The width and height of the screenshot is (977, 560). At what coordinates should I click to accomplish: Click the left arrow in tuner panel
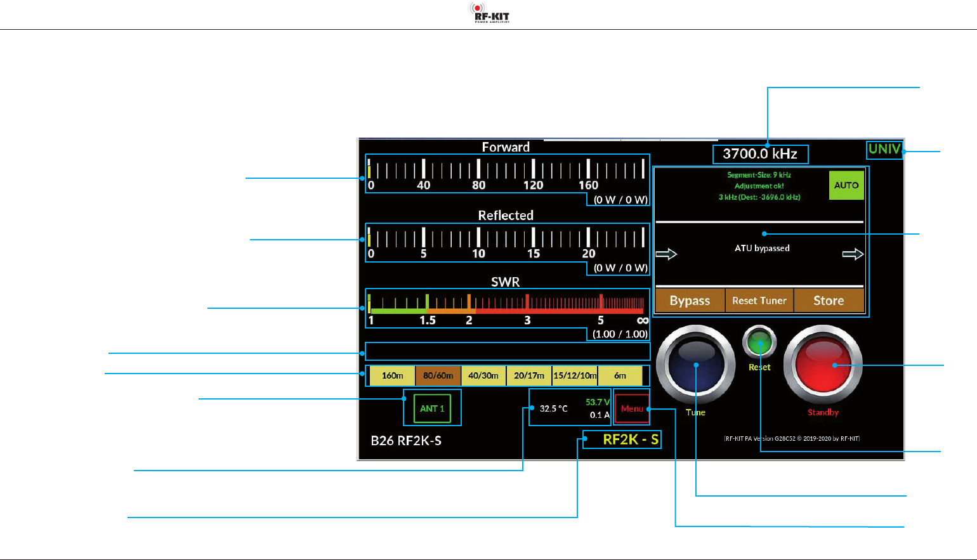tap(666, 254)
